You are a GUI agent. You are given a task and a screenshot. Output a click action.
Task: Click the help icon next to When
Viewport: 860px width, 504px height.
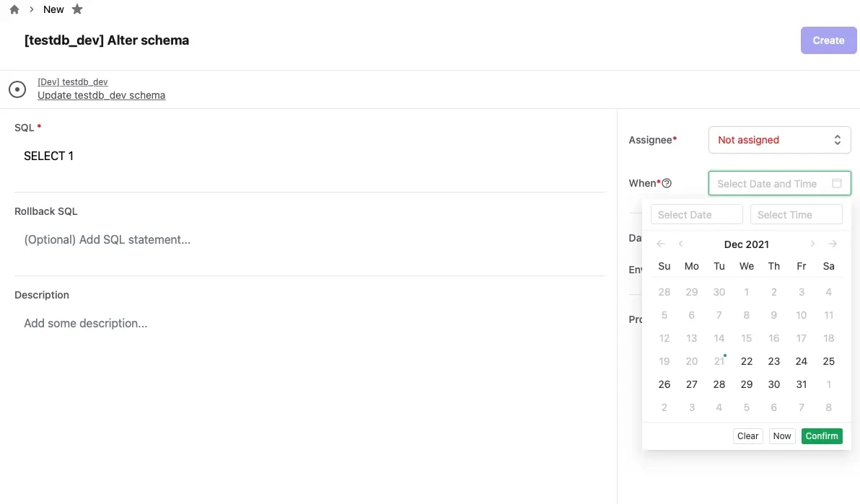coord(667,183)
